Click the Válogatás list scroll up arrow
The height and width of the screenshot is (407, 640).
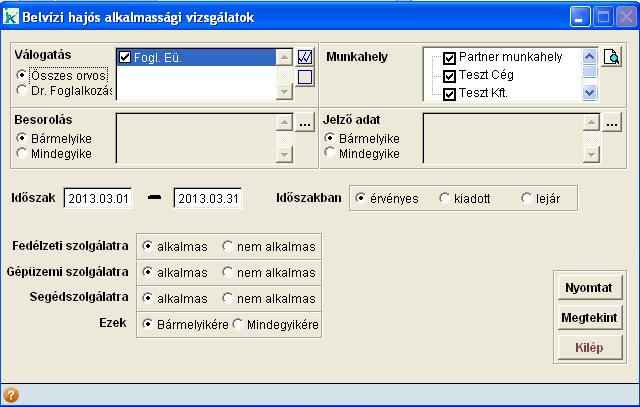[x=285, y=58]
